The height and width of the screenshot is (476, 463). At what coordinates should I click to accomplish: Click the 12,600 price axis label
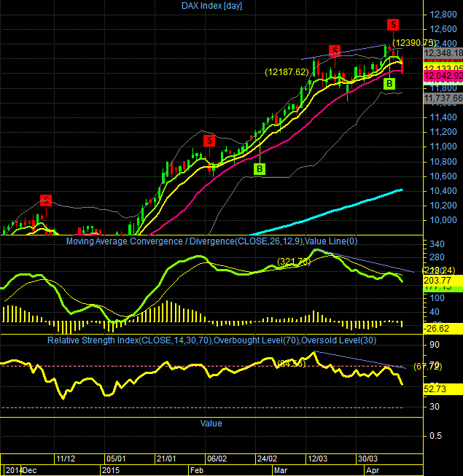[443, 29]
